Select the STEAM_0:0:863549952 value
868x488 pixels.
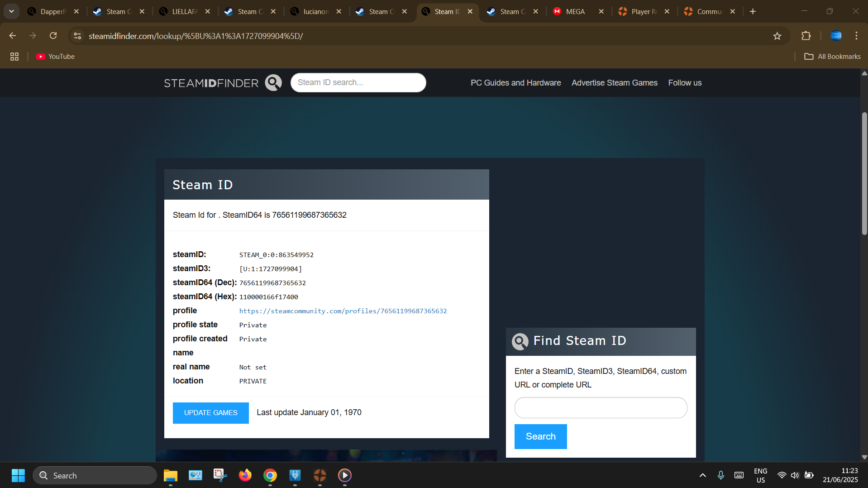click(x=277, y=255)
